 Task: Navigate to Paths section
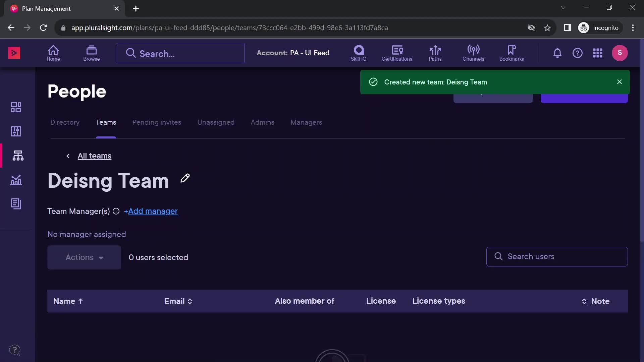[x=435, y=53]
